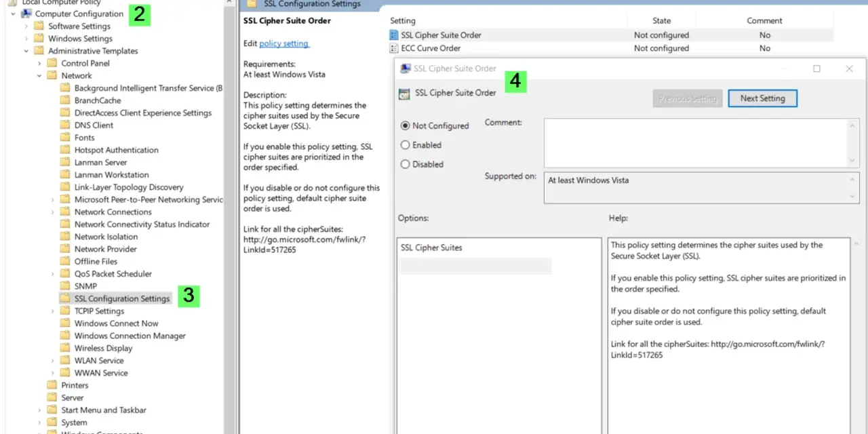Click the Next Setting button
The image size is (868, 434).
tap(762, 98)
